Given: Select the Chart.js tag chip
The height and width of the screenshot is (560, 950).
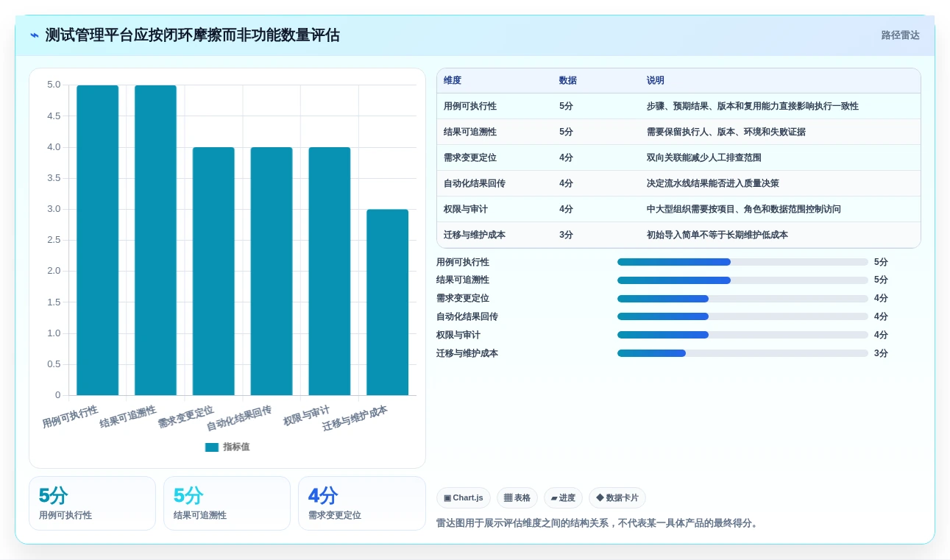Looking at the screenshot, I should [x=464, y=498].
